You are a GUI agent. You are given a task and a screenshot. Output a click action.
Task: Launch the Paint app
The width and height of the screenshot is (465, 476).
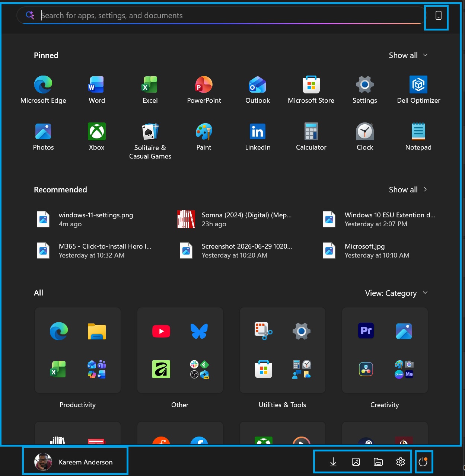[x=204, y=137]
